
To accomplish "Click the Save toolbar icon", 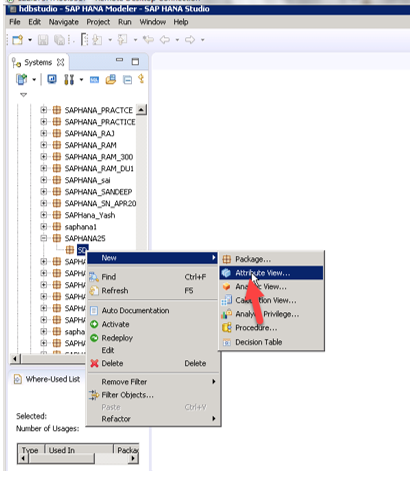I will (x=43, y=40).
